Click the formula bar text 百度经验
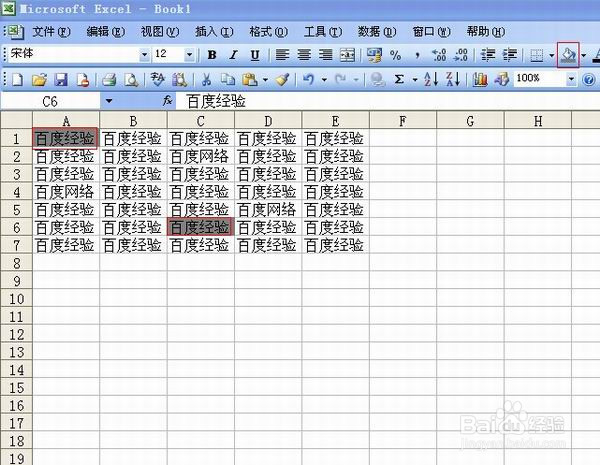The image size is (600, 465). pyautogui.click(x=217, y=101)
